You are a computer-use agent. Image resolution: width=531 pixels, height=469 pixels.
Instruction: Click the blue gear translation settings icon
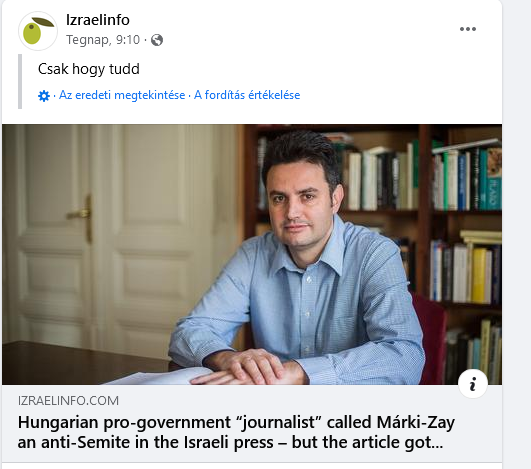pyautogui.click(x=44, y=96)
